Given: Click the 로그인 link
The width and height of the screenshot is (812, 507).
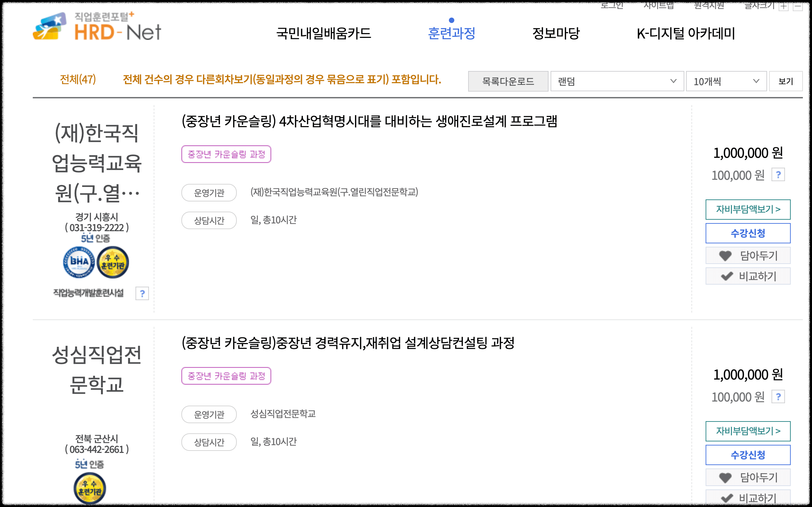Looking at the screenshot, I should coord(612,5).
